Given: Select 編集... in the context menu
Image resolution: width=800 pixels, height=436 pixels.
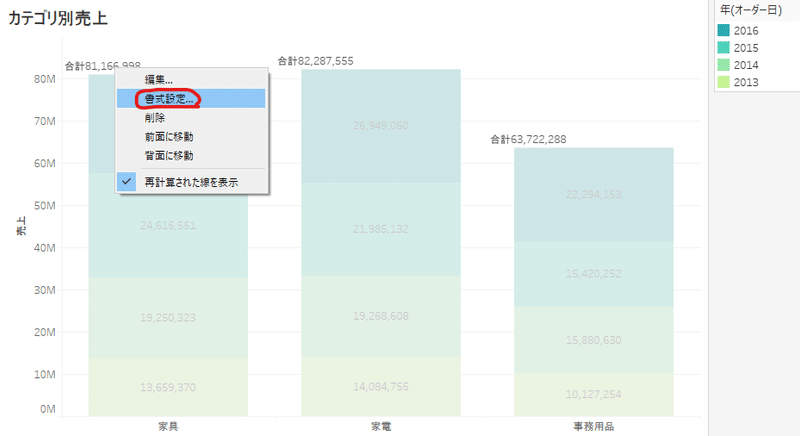Looking at the screenshot, I should tap(191, 80).
